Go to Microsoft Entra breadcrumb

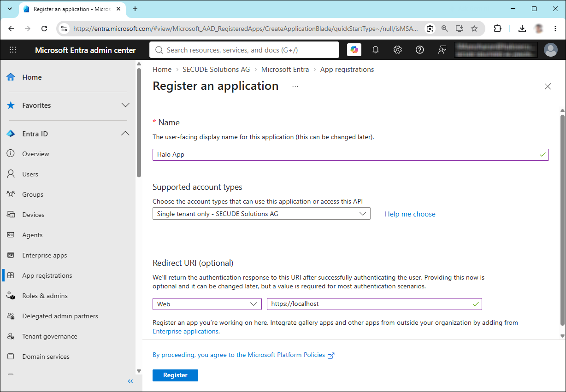[285, 70]
